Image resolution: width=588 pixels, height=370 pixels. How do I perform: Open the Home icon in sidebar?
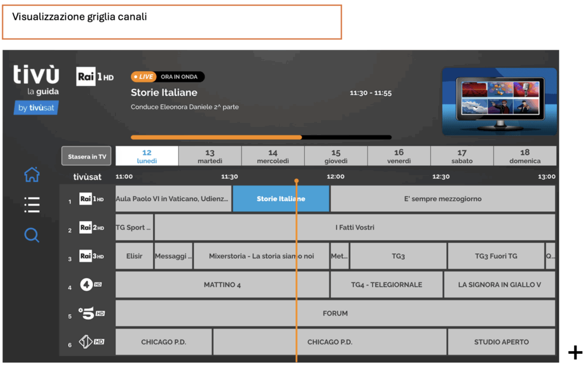[x=32, y=175]
